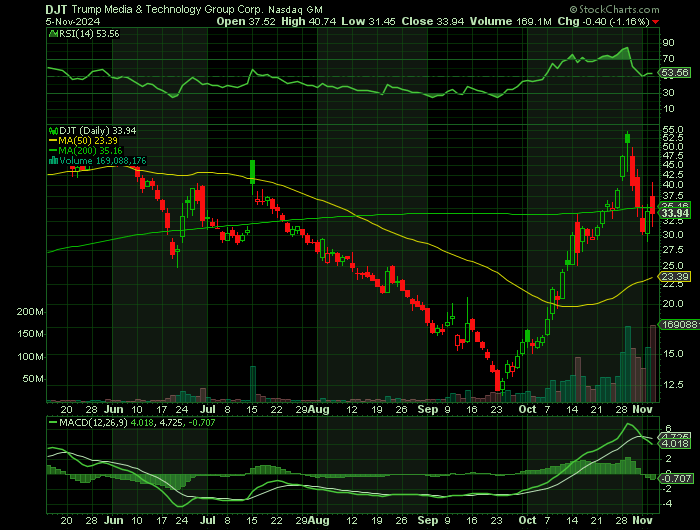Click the 30 oversold level on RSI axis

coord(668,93)
